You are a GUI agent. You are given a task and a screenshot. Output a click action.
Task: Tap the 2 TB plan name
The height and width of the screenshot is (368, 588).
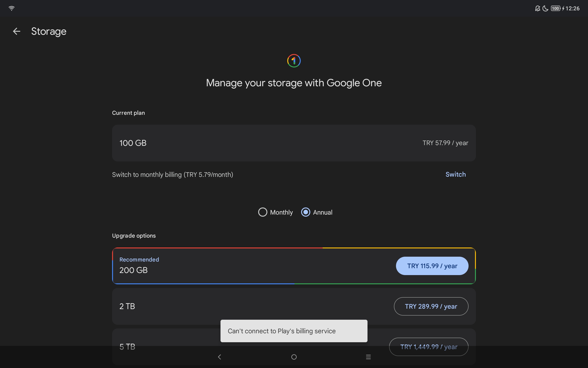pos(127,306)
